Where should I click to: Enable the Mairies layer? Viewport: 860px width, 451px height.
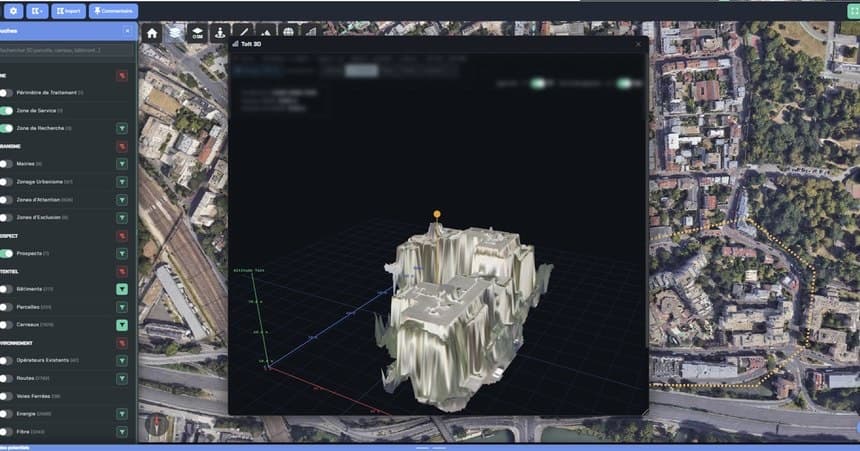pos(6,164)
